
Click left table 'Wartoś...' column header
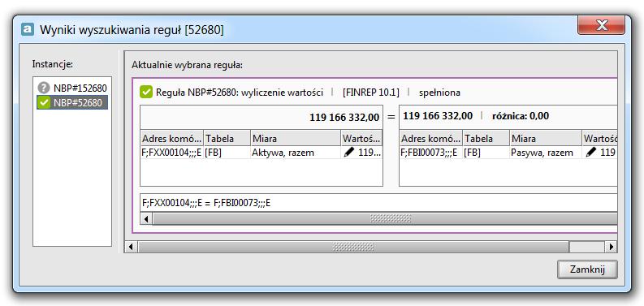[362, 139]
